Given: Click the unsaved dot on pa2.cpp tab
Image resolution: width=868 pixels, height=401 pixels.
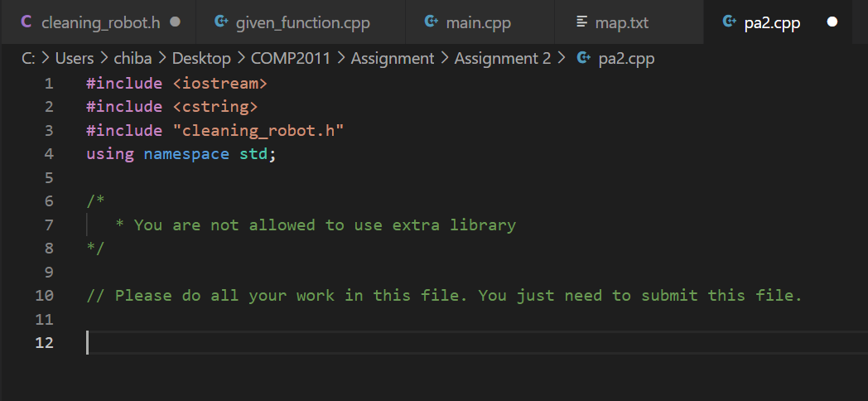Looking at the screenshot, I should pos(832,22).
